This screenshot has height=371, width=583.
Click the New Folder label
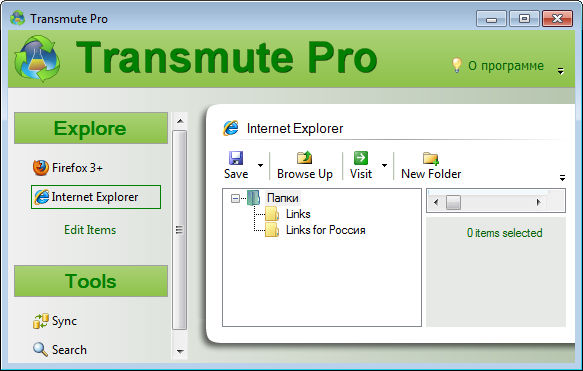point(431,174)
